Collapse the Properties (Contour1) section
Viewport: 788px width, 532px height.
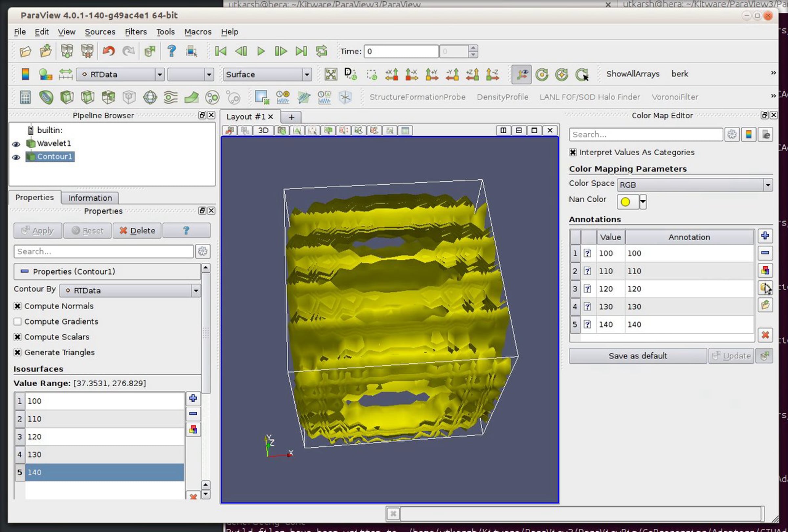pos(24,271)
